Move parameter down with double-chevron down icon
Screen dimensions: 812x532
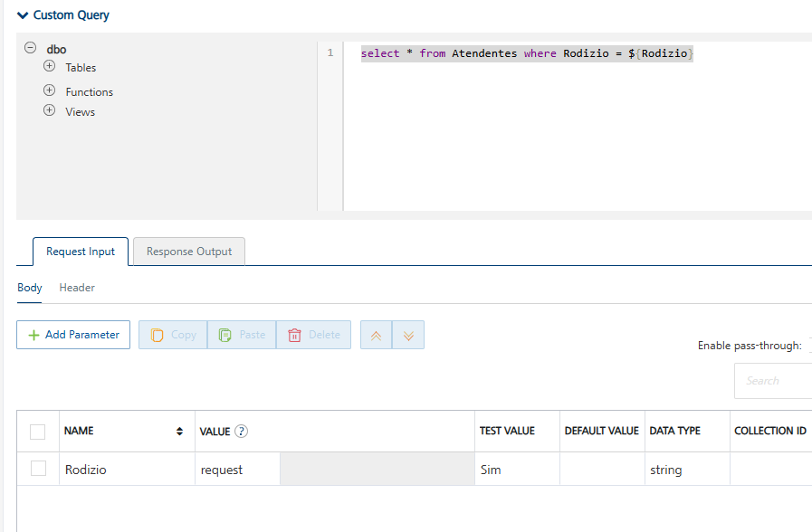(408, 335)
